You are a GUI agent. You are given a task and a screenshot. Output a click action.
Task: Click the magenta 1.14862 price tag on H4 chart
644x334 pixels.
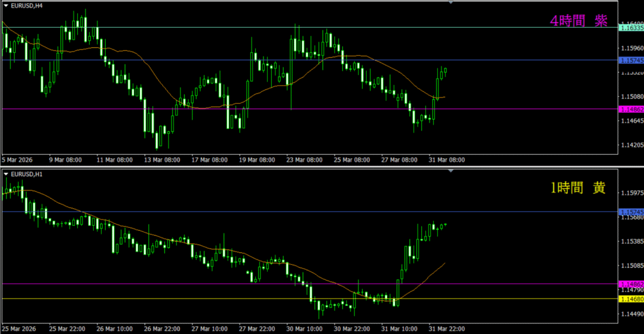pyautogui.click(x=630, y=109)
